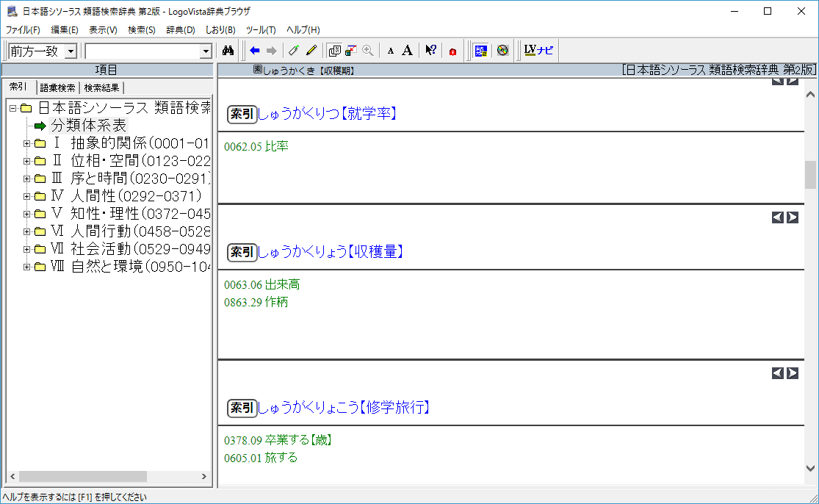Open the ツール(T) menu
Image resolution: width=819 pixels, height=504 pixels.
tap(261, 30)
